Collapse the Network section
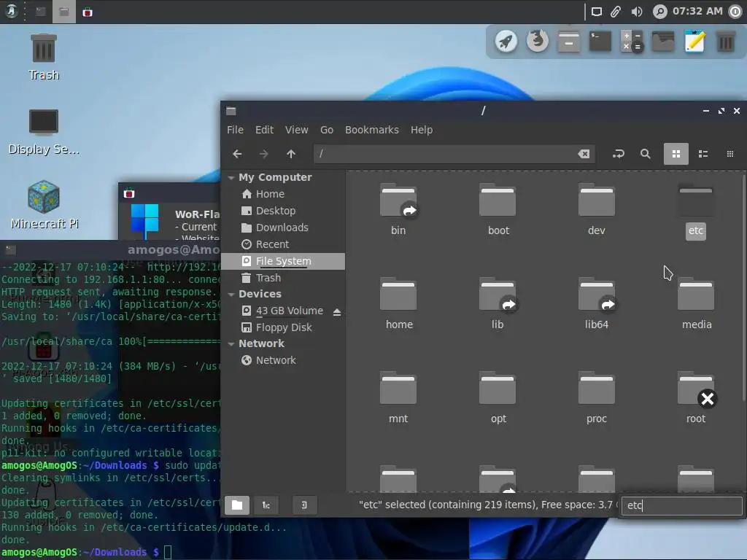This screenshot has height=560, width=747. coord(231,344)
